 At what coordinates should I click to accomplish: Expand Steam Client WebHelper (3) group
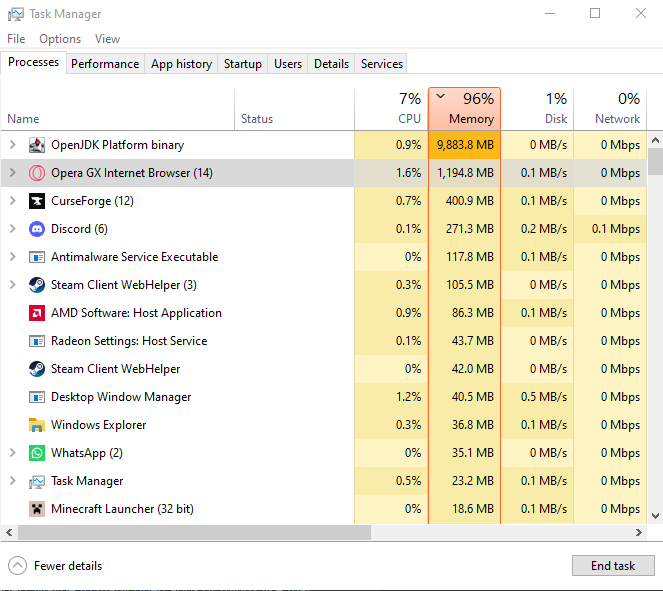click(x=13, y=285)
